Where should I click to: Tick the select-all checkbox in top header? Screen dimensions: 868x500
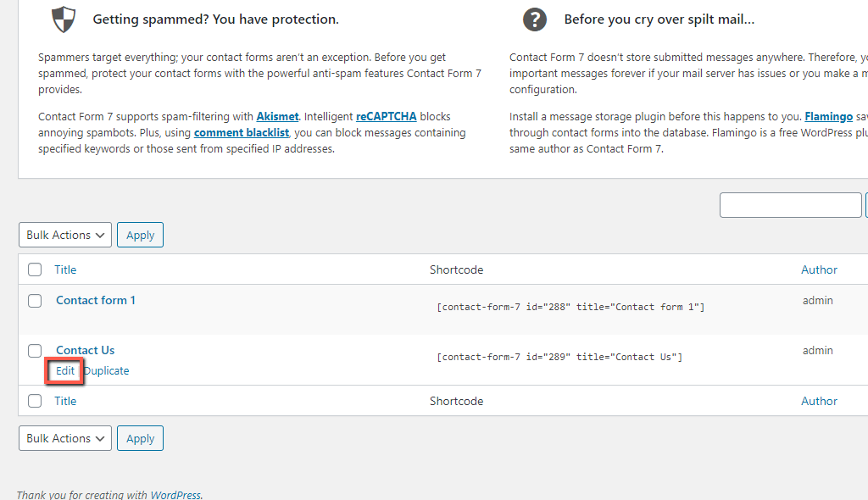[x=35, y=269]
